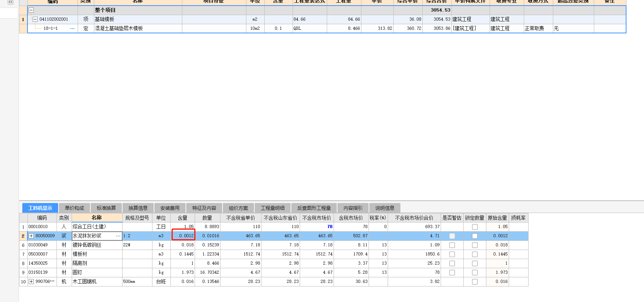This screenshot has height=302, width=644.
Task: Open the 标准换算 tab
Action: click(x=106, y=208)
